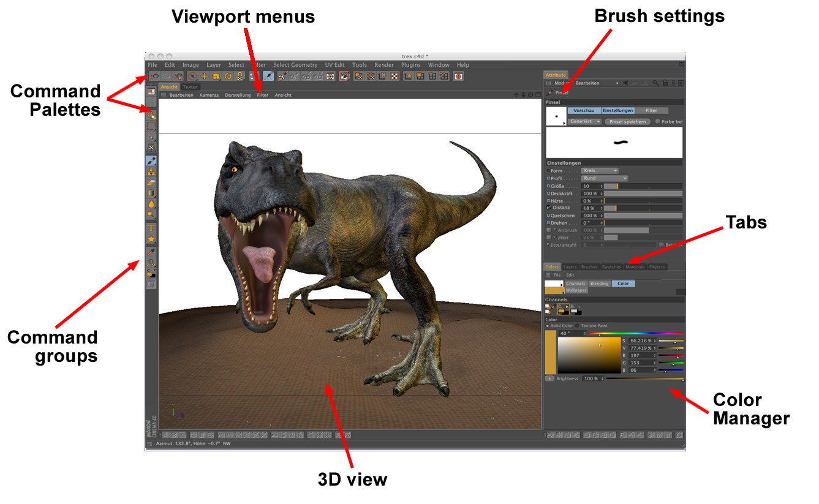Click the Wallpaper button
Screen dimensions: 819x504
tap(576, 290)
